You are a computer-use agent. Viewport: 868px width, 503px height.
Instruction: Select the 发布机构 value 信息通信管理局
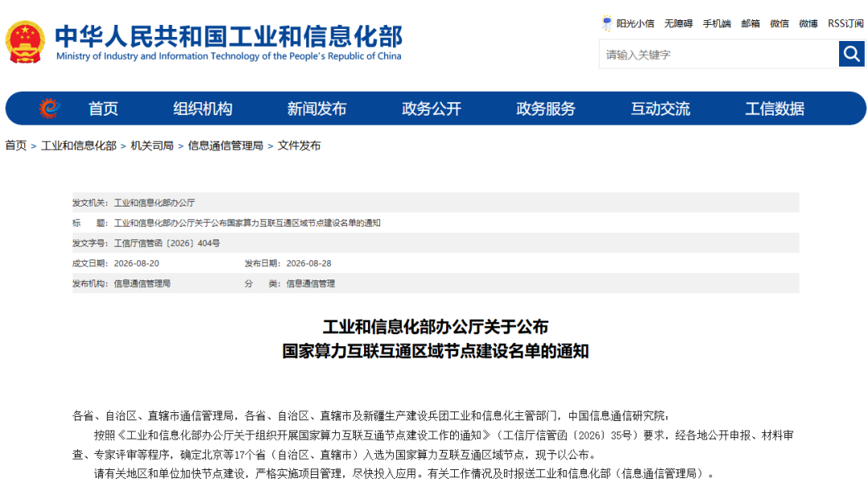tap(142, 284)
